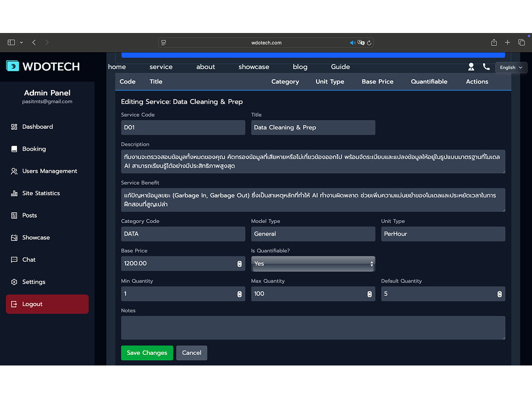The image size is (532, 399).
Task: Open the translate icon in the address bar
Action: (x=361, y=43)
